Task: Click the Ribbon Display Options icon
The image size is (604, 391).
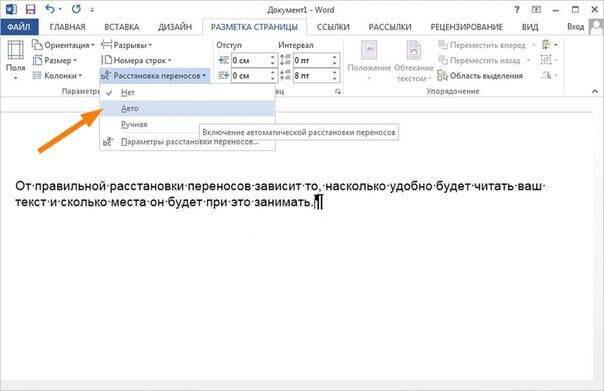Action: 536,10
